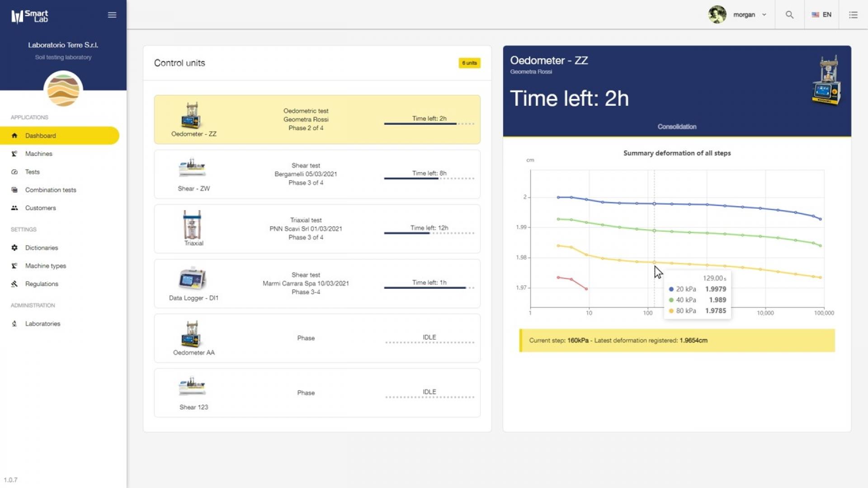Click the hamburger menu icon in sidebar header

click(x=112, y=15)
